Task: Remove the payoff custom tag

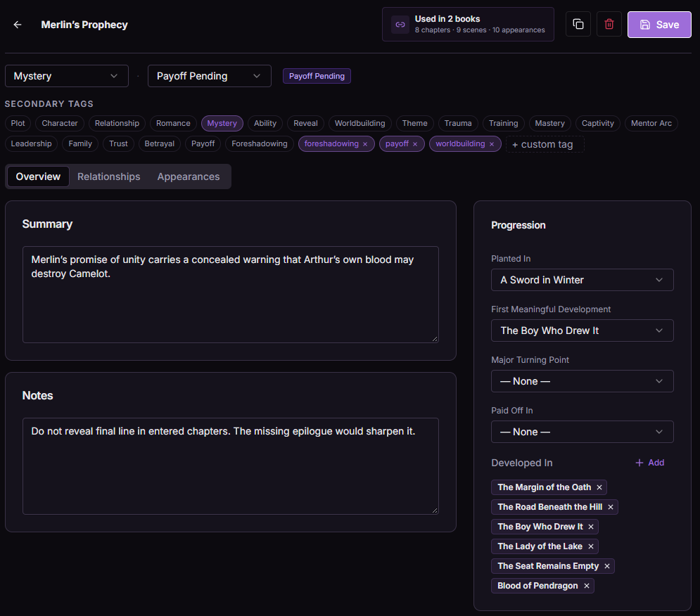Action: (x=415, y=144)
